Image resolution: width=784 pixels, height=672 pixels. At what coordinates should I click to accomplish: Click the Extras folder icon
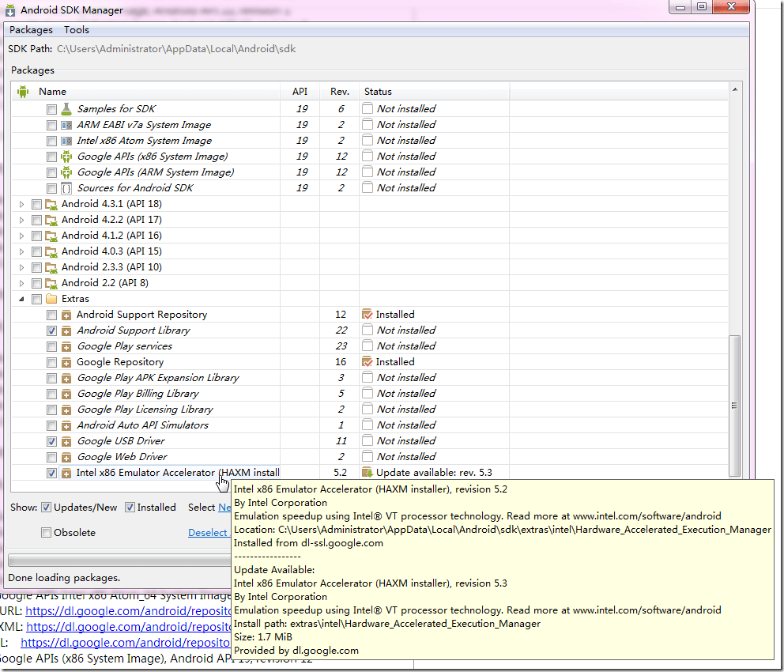tap(51, 299)
